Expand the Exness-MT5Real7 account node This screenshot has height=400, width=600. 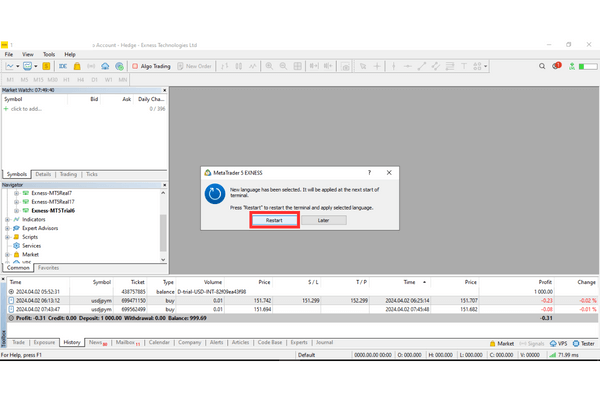click(16, 193)
